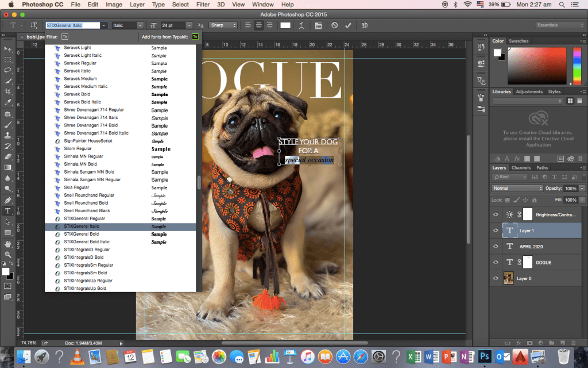
Task: Hide Layer 0 with eye icon
Action: coord(496,278)
